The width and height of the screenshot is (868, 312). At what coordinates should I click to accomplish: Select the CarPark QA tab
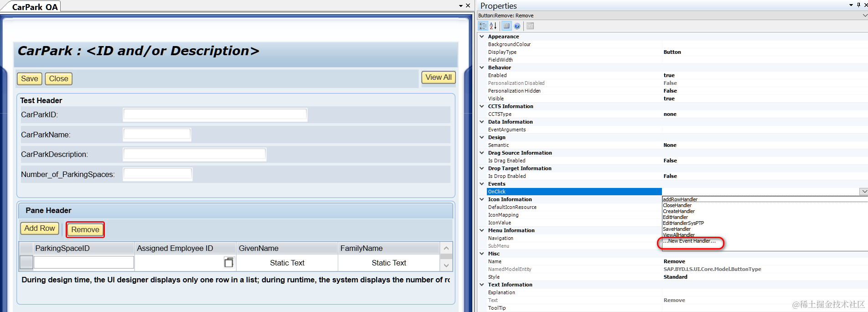[35, 7]
